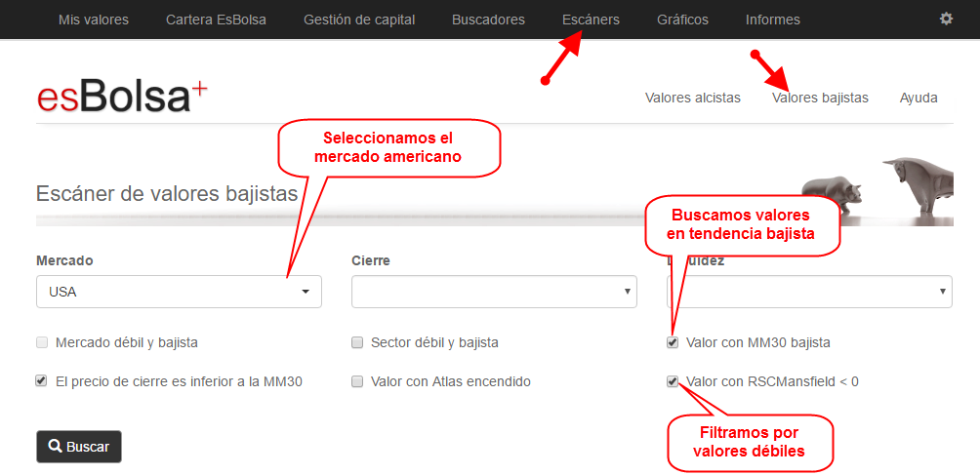Click the Buscar button
980x475 pixels.
click(79, 447)
